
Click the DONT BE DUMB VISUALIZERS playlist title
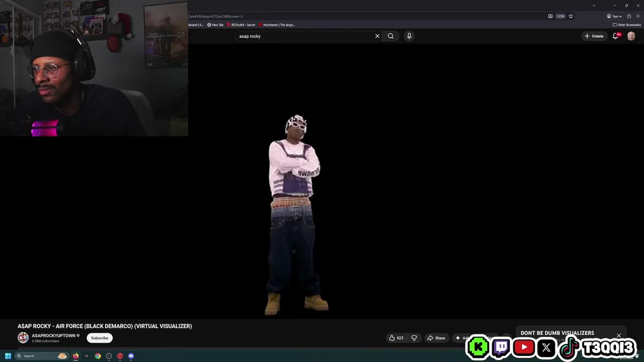pos(557,333)
